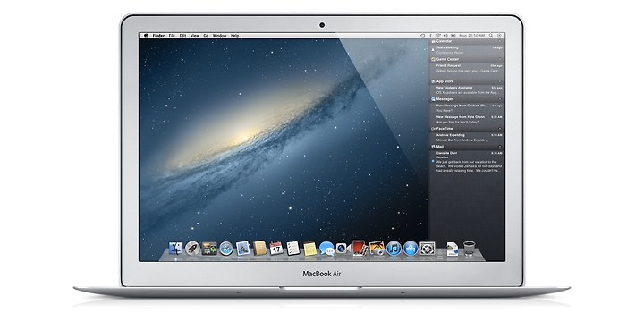Open New Updates Available notification
Image resolution: width=644 pixels, height=330 pixels.
pyautogui.click(x=467, y=90)
